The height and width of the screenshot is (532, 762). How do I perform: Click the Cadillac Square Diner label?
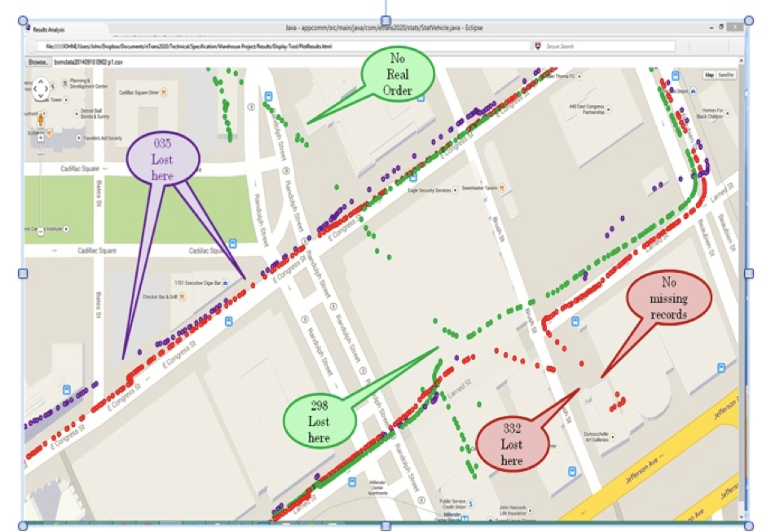[139, 92]
